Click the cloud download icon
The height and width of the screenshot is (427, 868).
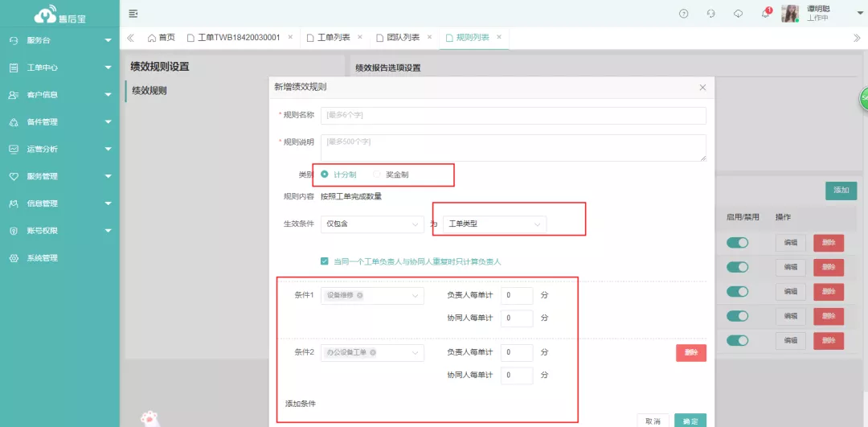tap(738, 14)
